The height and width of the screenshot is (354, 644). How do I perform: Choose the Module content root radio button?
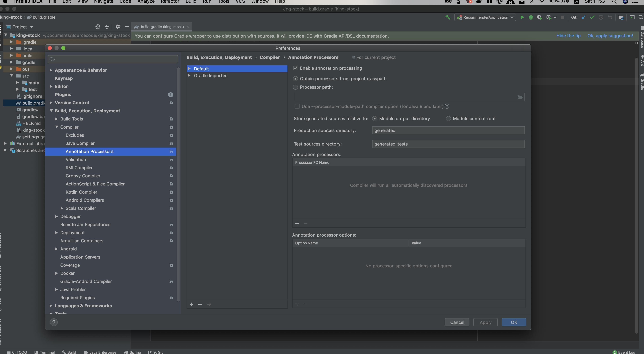[448, 119]
